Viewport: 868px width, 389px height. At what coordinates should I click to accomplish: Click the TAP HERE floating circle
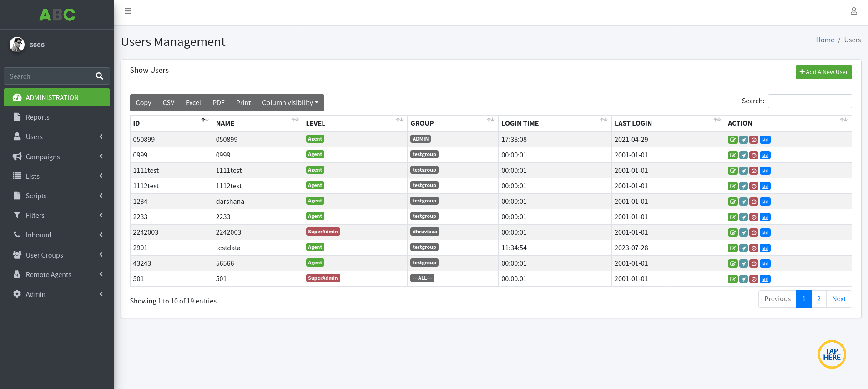(x=832, y=354)
